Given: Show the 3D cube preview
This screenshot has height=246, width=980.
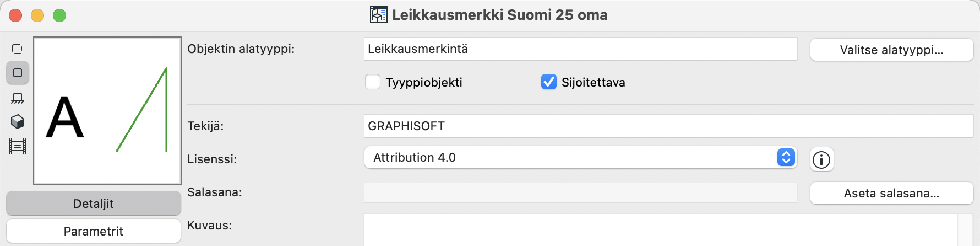Looking at the screenshot, I should [x=18, y=121].
